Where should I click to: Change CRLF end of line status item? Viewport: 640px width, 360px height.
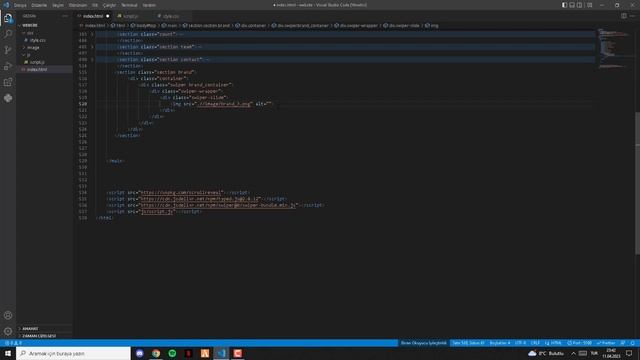[535, 343]
